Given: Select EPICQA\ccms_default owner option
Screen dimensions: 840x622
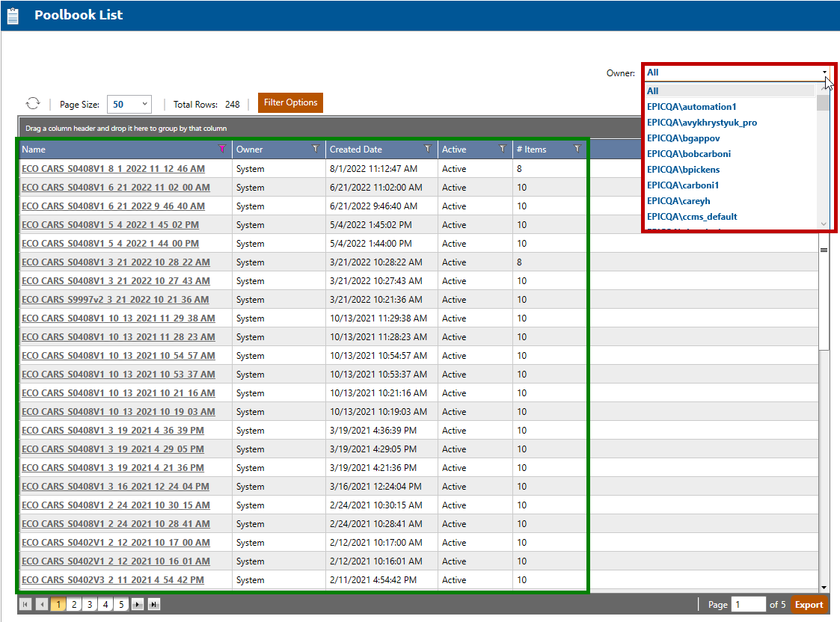Looking at the screenshot, I should tap(692, 217).
